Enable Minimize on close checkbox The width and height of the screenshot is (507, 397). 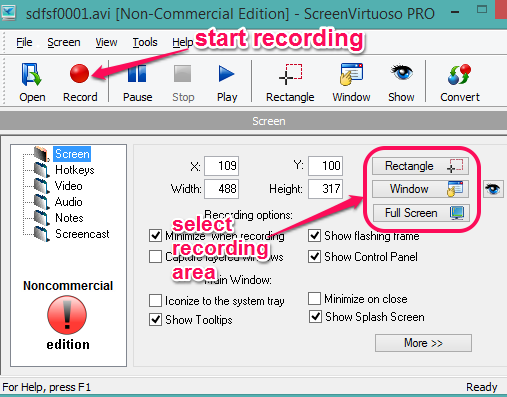(314, 299)
